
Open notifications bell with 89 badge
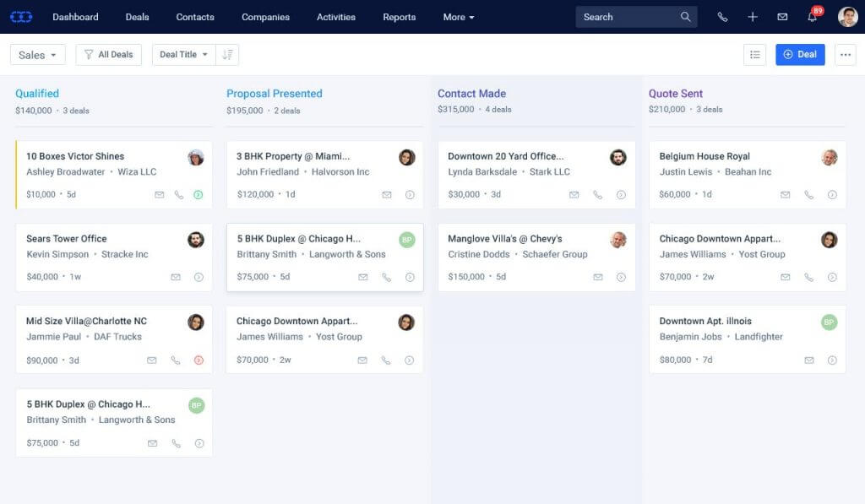tap(813, 17)
